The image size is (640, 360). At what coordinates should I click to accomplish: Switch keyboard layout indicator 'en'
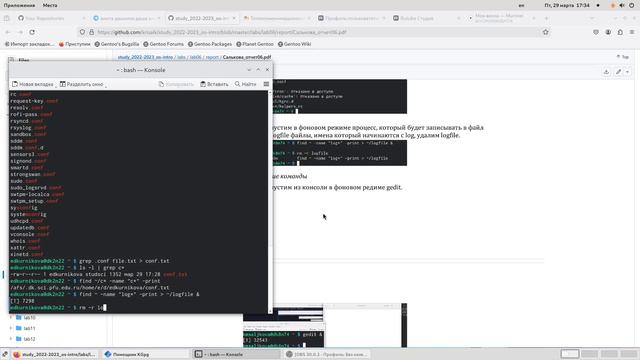[x=521, y=5]
